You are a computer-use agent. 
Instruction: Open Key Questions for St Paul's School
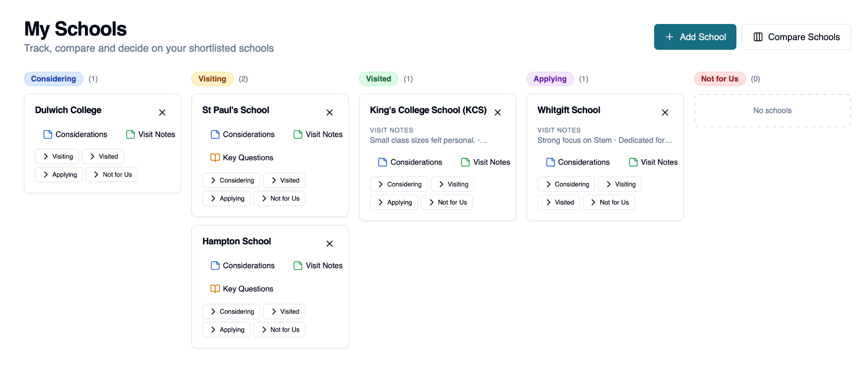pyautogui.click(x=242, y=157)
